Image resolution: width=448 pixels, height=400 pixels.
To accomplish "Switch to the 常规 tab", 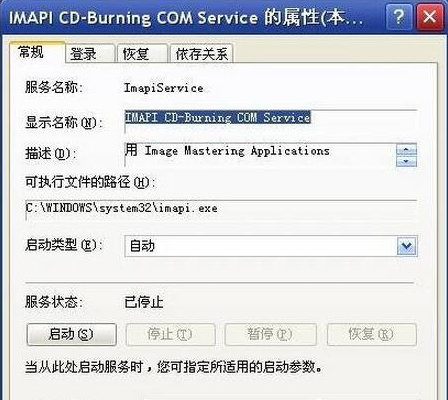I will click(x=37, y=52).
